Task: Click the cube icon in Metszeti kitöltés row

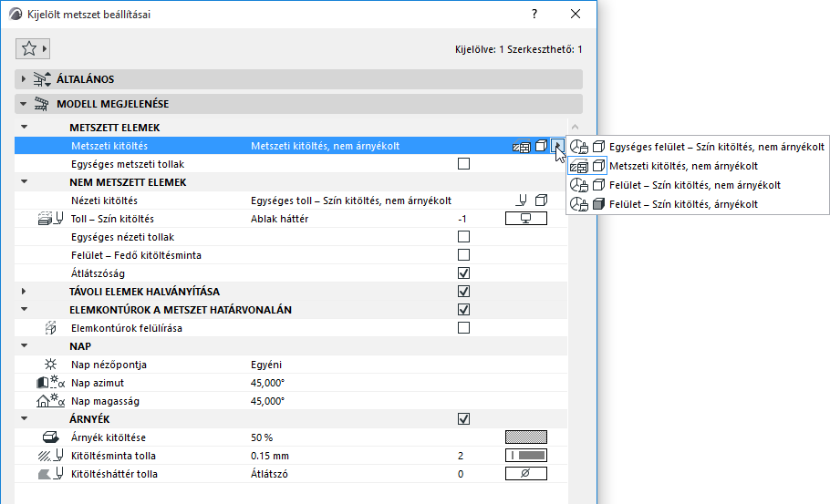Action: 541,146
